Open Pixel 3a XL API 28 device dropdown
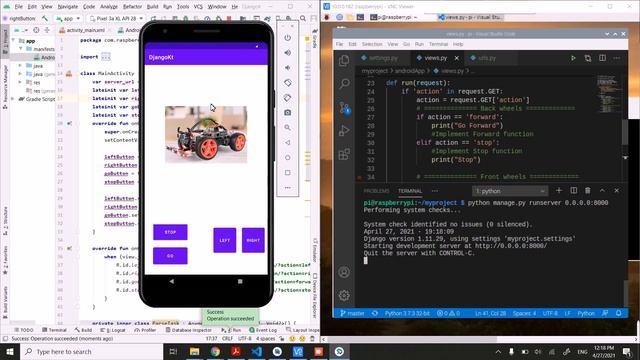 coord(116,18)
